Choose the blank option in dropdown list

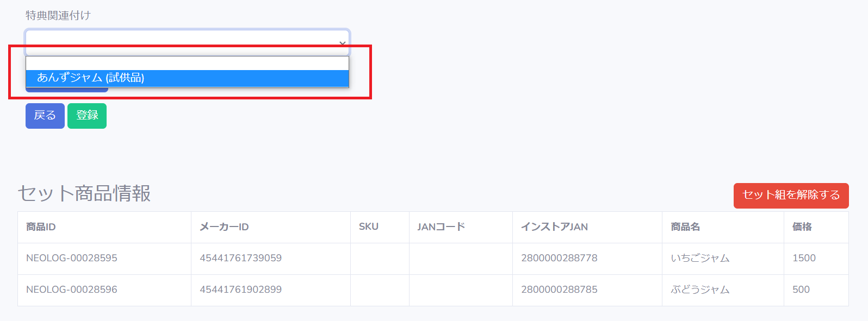click(187, 64)
